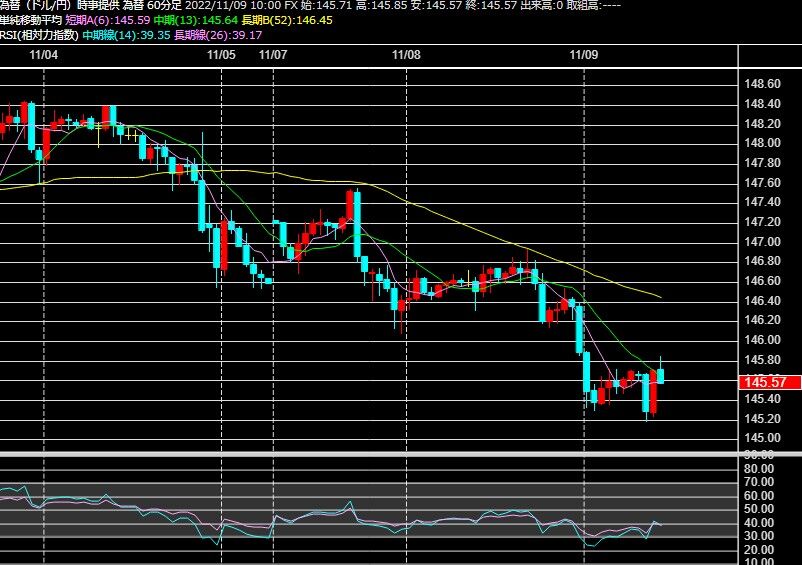The image size is (802, 565).
Task: Click the 147.40 price axis label
Action: click(762, 202)
